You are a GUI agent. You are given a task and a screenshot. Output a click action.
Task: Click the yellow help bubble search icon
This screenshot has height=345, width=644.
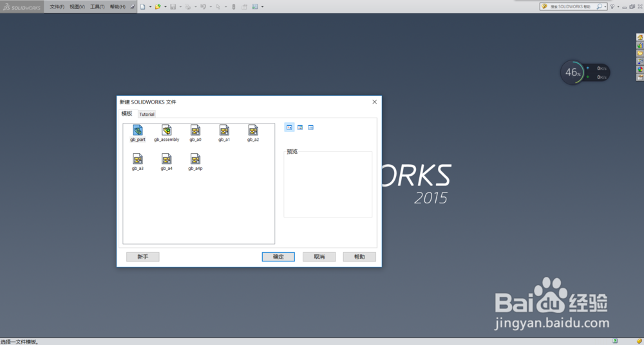point(545,6)
